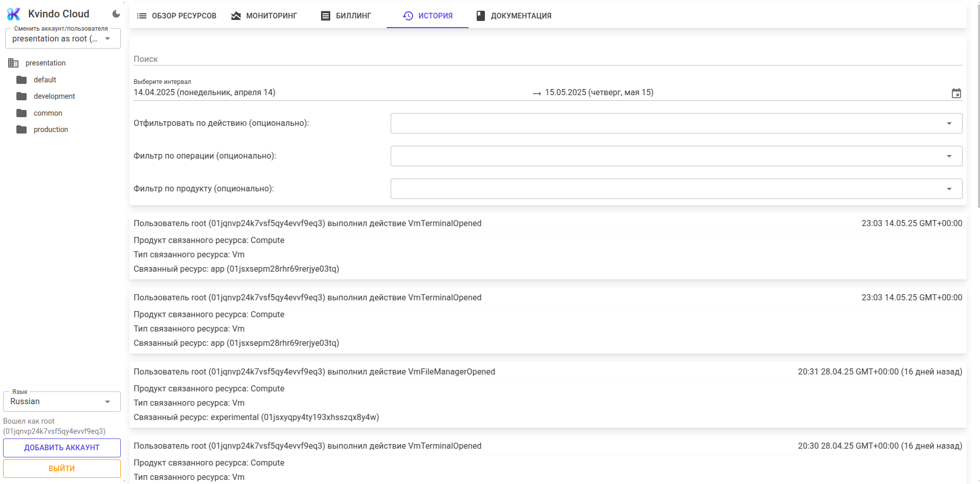Click the production folder icon
This screenshot has width=980, height=484.
[x=22, y=129]
